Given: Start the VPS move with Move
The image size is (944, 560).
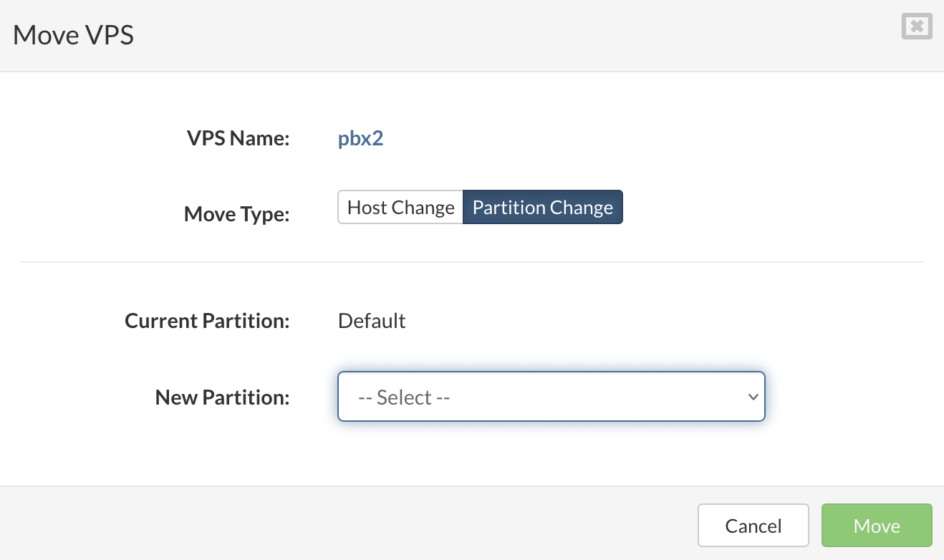Looking at the screenshot, I should (x=877, y=526).
